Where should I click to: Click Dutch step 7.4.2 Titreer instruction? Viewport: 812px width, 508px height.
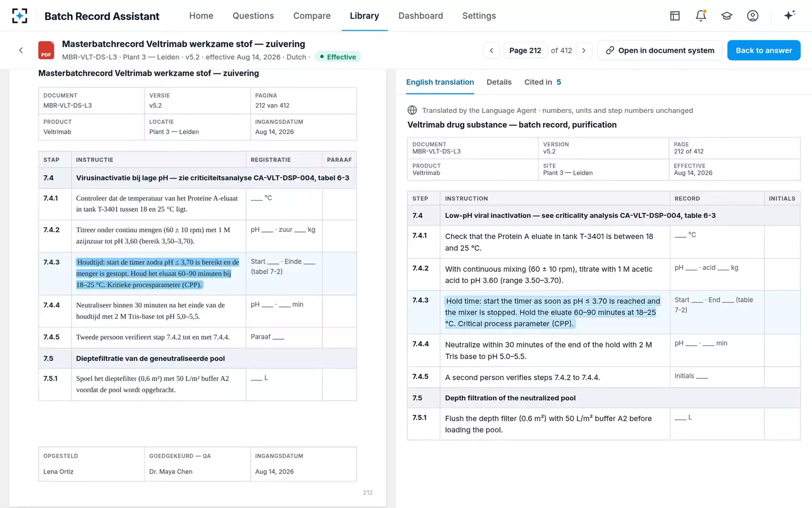(153, 235)
